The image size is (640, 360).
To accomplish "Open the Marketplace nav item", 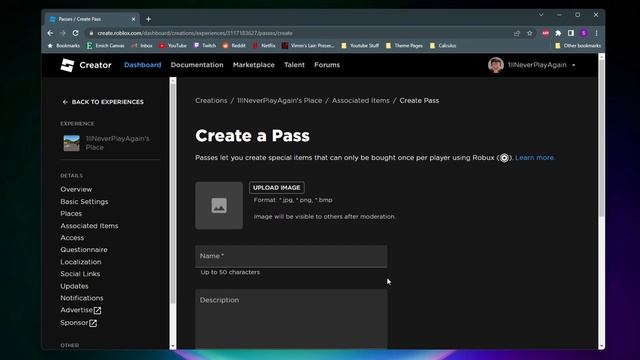I will click(253, 65).
